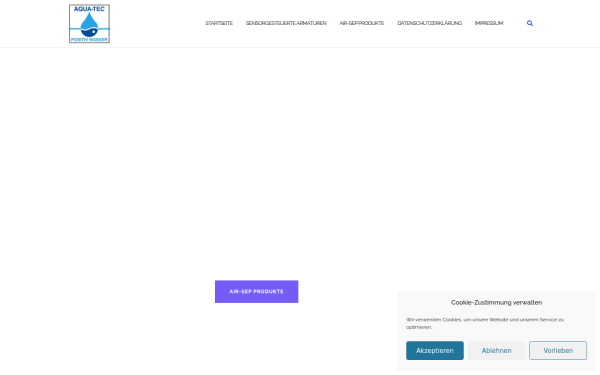The image size is (600, 375).
Task: Open the search magnifier icon
Action: coord(530,23)
